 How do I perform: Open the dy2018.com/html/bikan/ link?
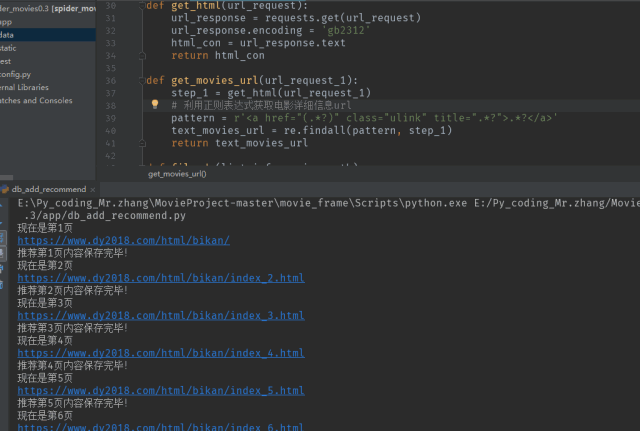123,240
